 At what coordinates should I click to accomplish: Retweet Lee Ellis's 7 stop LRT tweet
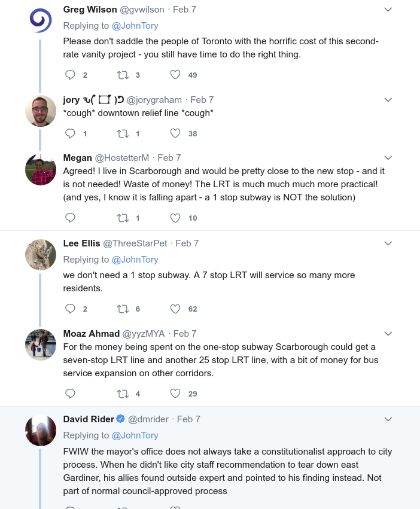pyautogui.click(x=123, y=309)
